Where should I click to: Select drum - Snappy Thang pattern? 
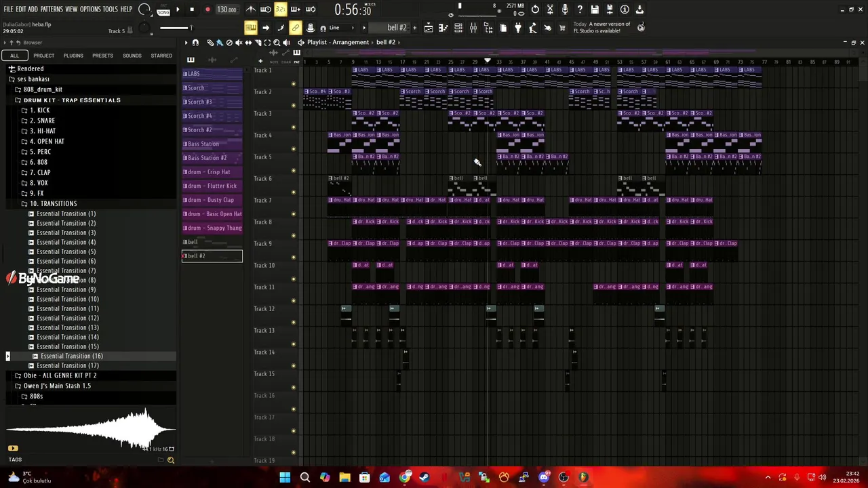[x=212, y=228]
